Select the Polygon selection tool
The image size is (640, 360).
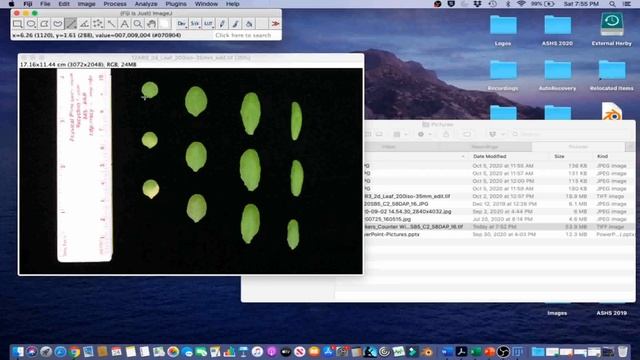44,24
